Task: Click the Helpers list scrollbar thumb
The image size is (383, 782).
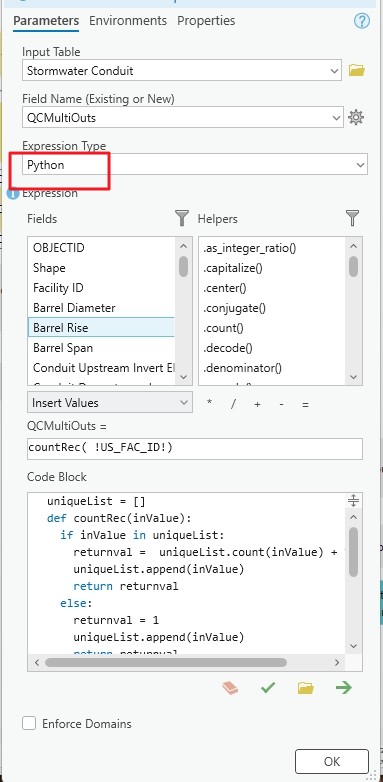Action: (354, 266)
